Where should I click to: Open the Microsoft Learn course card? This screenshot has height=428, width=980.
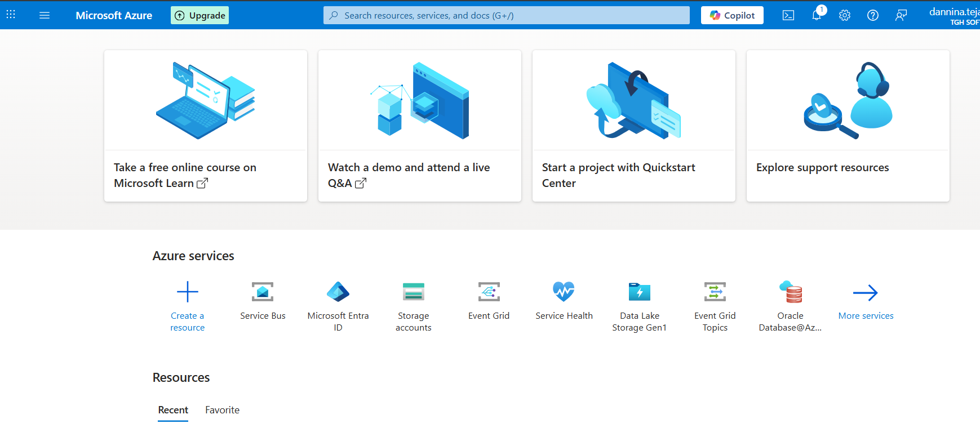point(206,126)
